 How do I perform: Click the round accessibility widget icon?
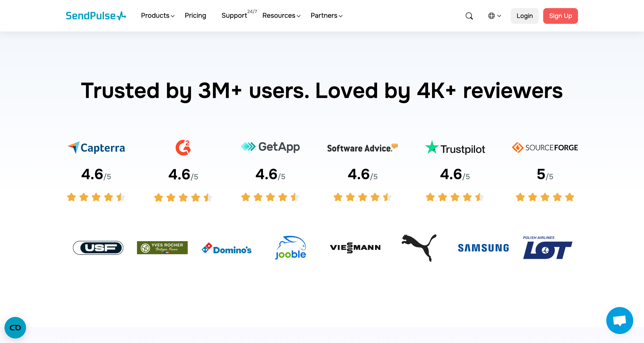pos(15,327)
